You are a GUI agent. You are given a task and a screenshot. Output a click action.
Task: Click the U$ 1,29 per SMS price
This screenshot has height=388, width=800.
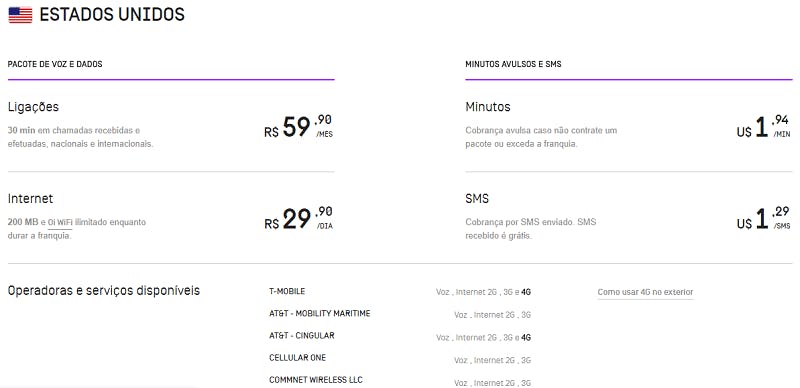click(x=763, y=219)
